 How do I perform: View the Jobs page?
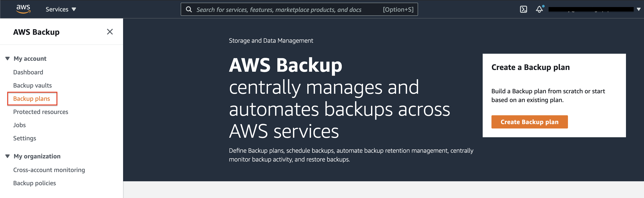[x=20, y=125]
